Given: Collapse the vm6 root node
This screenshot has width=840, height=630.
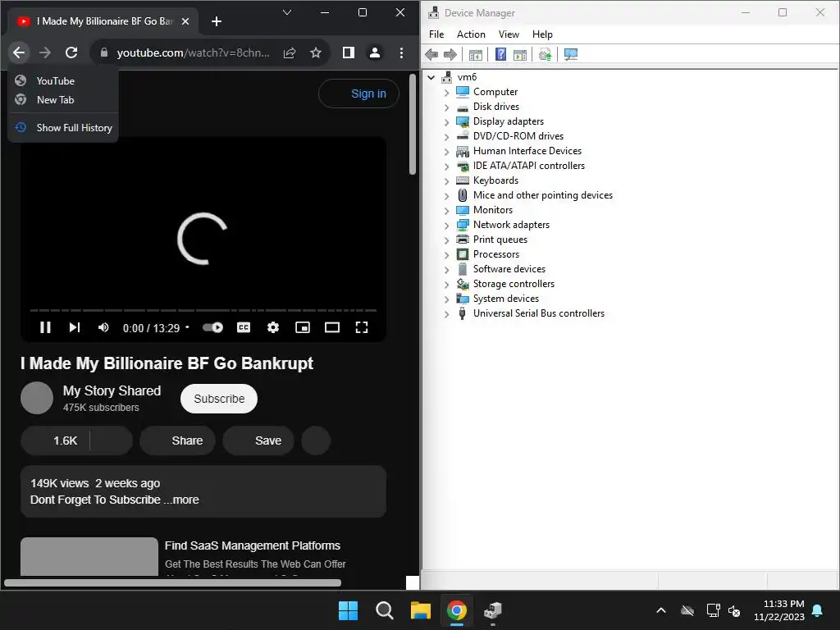Looking at the screenshot, I should click(431, 77).
